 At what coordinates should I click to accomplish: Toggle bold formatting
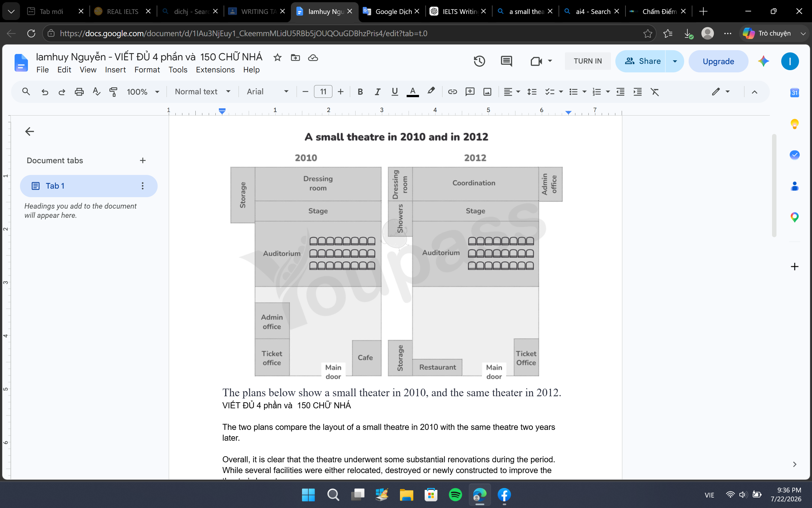click(360, 92)
